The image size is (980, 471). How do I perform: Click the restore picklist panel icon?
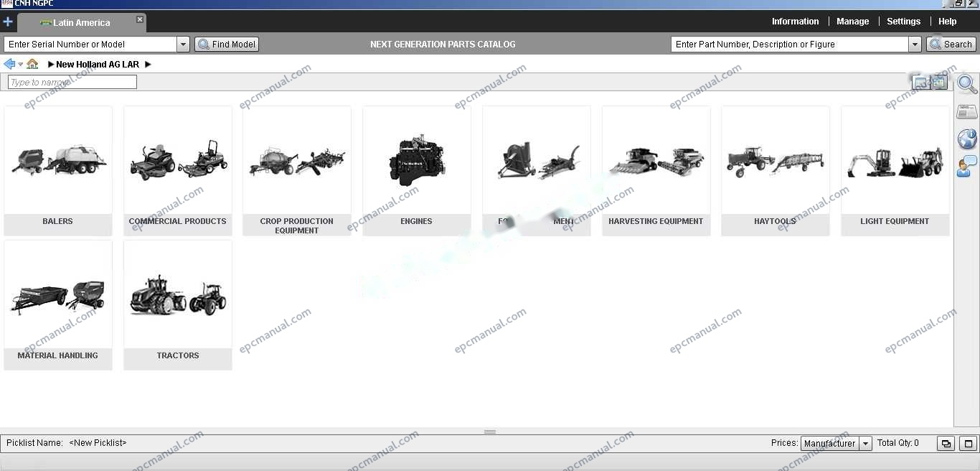(946, 444)
